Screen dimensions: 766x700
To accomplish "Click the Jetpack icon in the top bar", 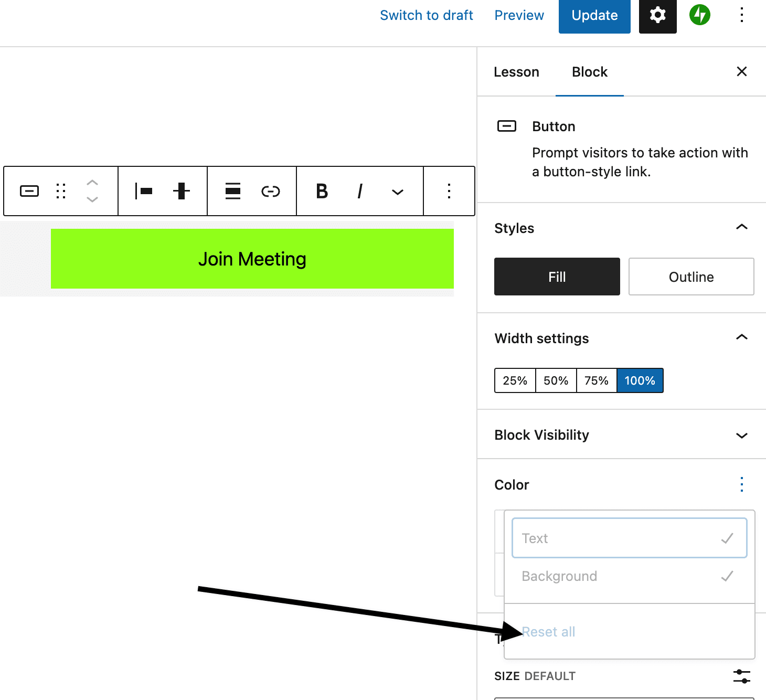I will coord(700,15).
